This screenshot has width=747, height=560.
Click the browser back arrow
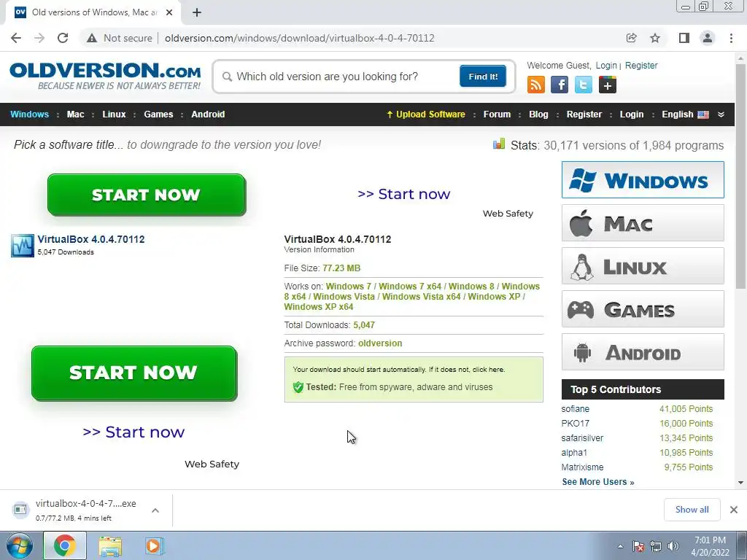click(x=16, y=38)
